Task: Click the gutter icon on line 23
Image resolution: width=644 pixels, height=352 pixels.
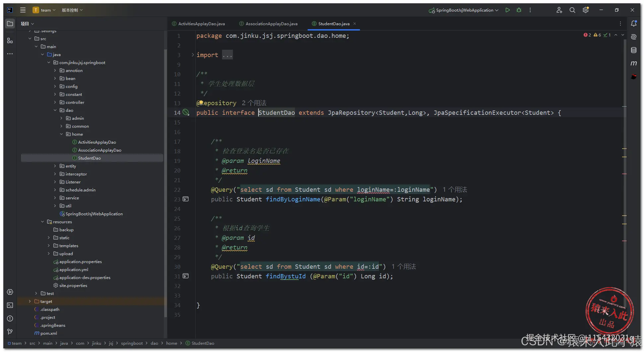Action: coord(186,199)
